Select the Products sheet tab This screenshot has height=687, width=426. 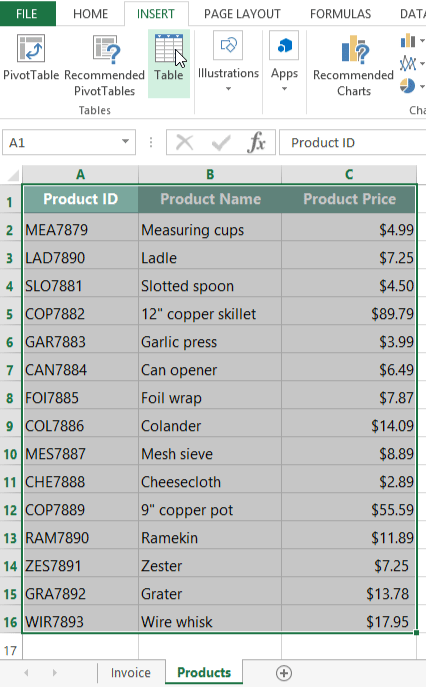point(204,673)
